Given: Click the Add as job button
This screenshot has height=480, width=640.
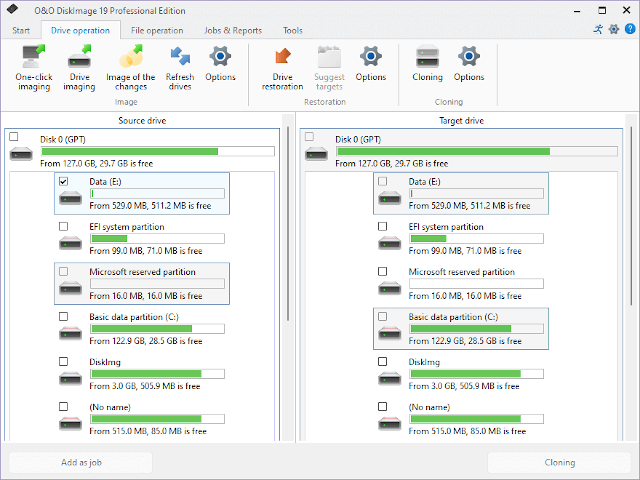Looking at the screenshot, I should [81, 462].
